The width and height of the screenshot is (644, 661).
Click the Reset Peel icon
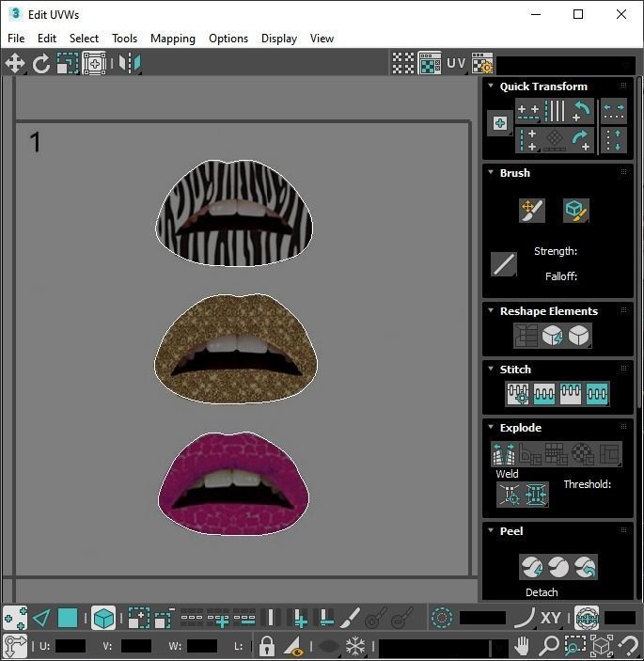click(585, 567)
